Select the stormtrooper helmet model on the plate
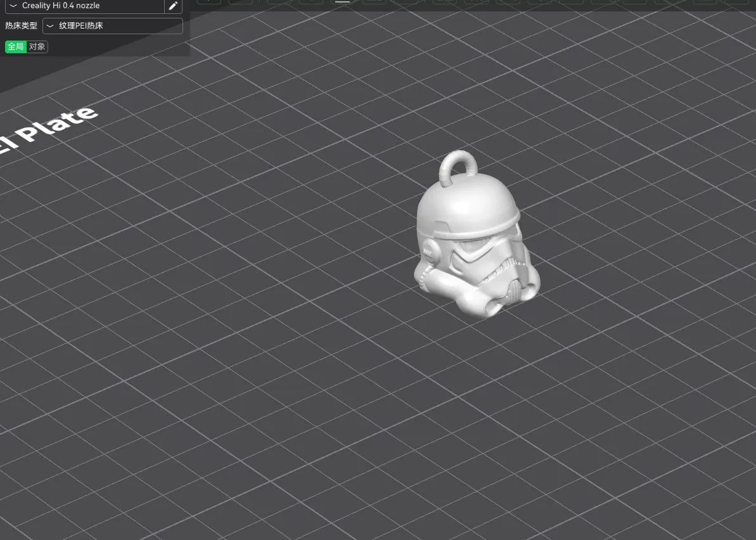This screenshot has height=540, width=756. tap(477, 235)
